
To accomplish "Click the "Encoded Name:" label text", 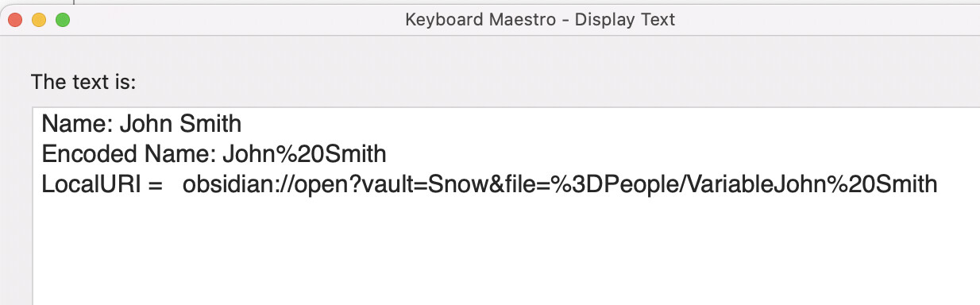I will tap(129, 153).
